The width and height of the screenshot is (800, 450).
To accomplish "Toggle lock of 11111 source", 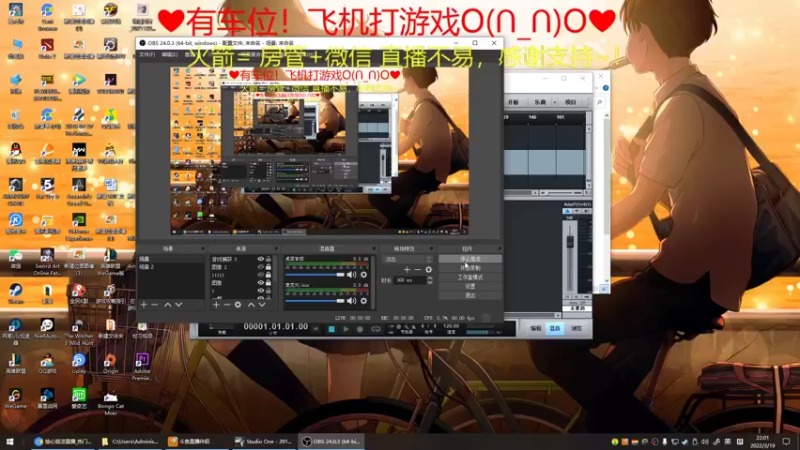I will point(268,274).
